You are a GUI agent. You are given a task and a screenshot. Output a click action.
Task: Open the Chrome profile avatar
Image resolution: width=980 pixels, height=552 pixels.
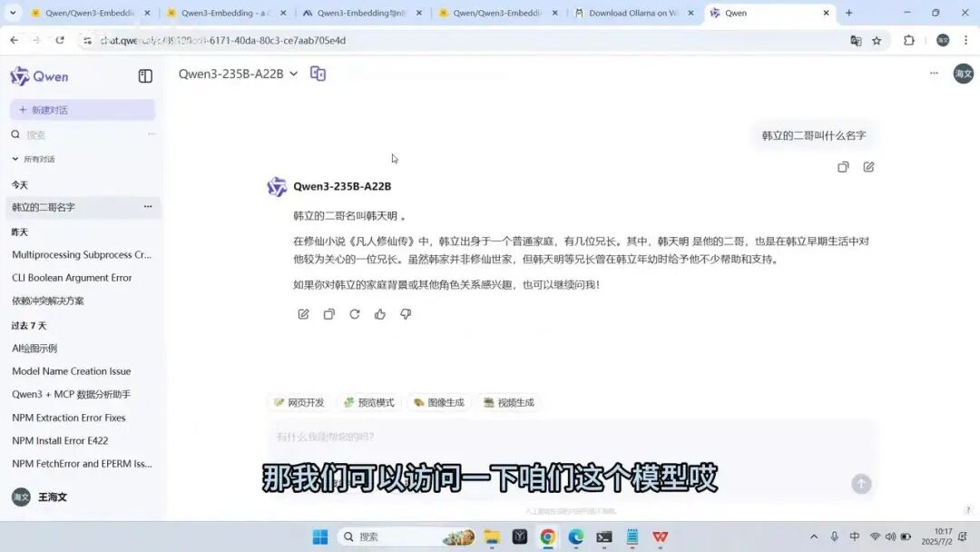(943, 40)
